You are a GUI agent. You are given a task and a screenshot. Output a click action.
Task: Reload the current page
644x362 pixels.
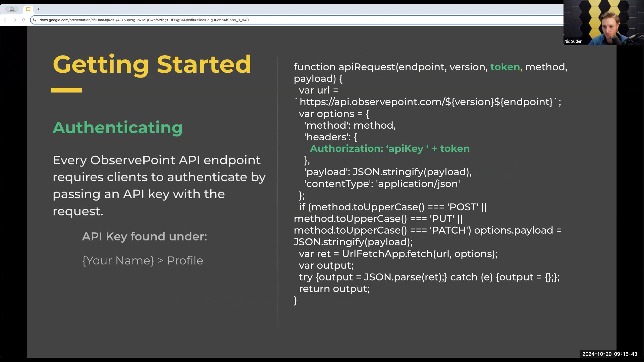(x=24, y=20)
